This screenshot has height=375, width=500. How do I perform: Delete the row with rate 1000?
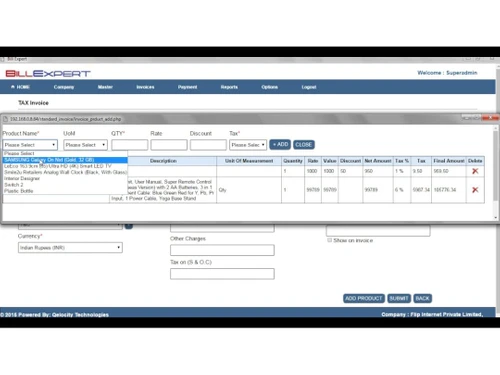(475, 171)
